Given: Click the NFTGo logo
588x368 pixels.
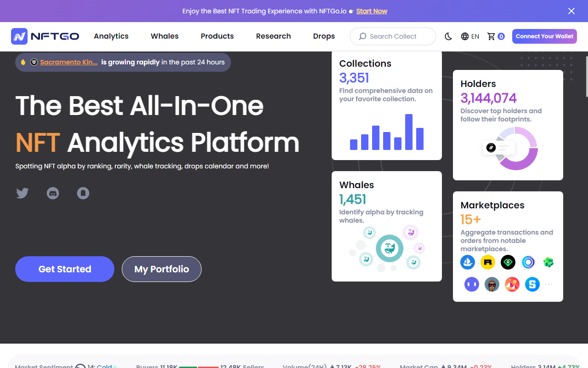Looking at the screenshot, I should tap(45, 36).
